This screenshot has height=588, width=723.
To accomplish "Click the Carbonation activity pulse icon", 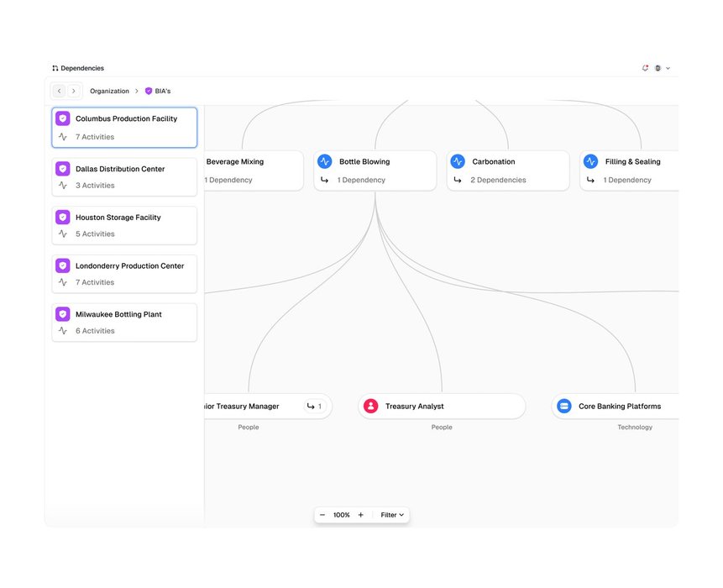I will 458,161.
